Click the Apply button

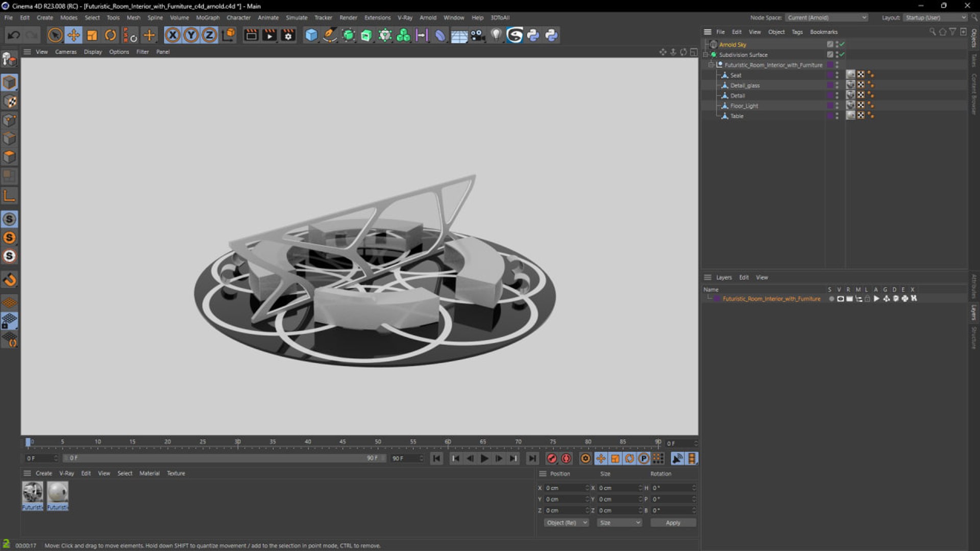(x=673, y=522)
